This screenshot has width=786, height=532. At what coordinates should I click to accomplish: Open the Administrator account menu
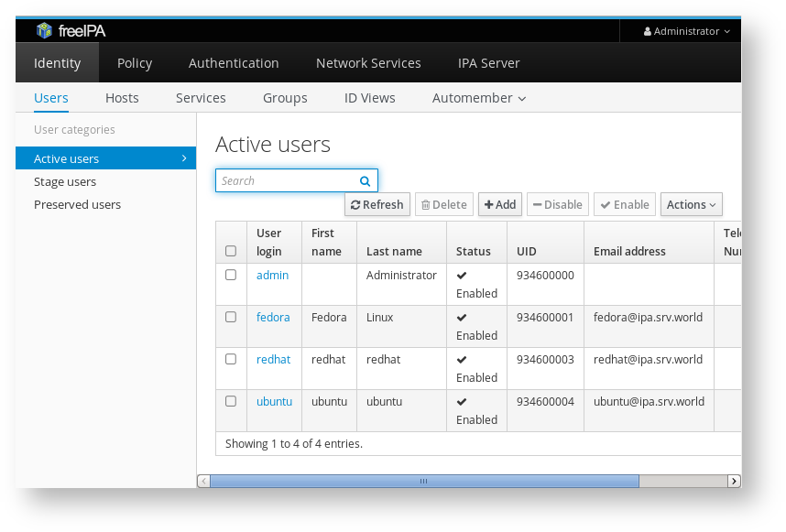pyautogui.click(x=686, y=31)
